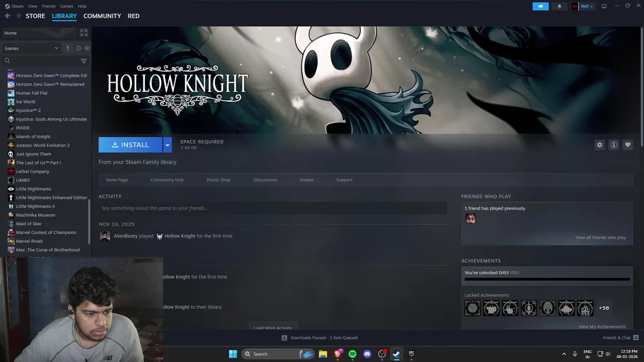Add Hollow Knight to favorites heart

(627, 145)
